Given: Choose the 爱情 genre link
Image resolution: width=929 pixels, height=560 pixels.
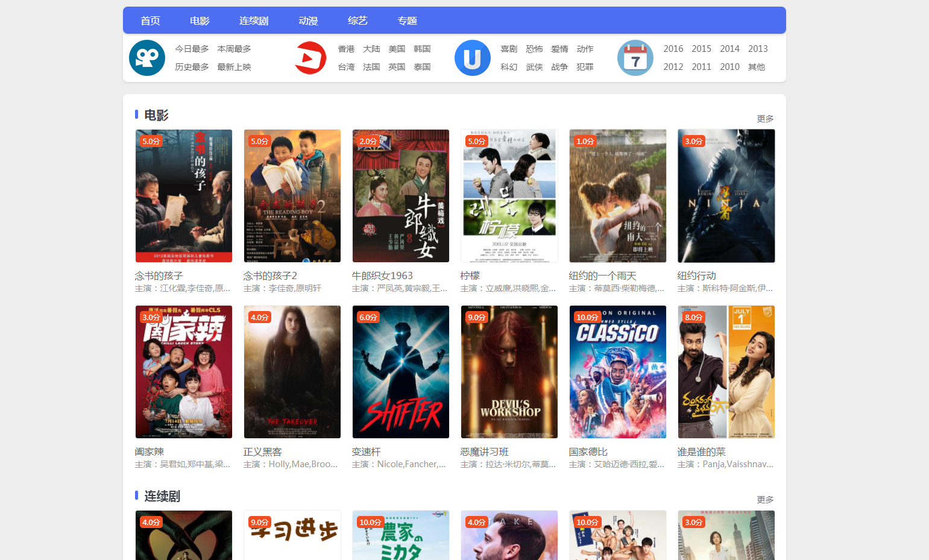Looking at the screenshot, I should tap(559, 49).
